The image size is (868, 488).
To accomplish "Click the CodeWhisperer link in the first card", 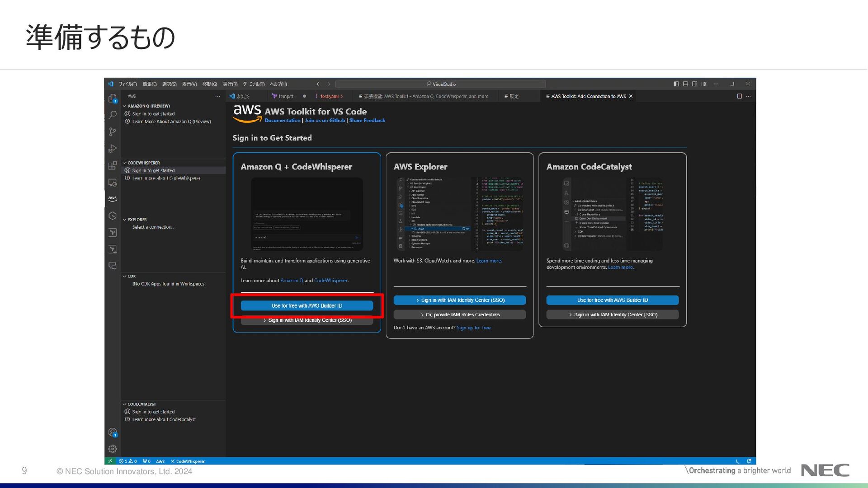I will pyautogui.click(x=330, y=281).
